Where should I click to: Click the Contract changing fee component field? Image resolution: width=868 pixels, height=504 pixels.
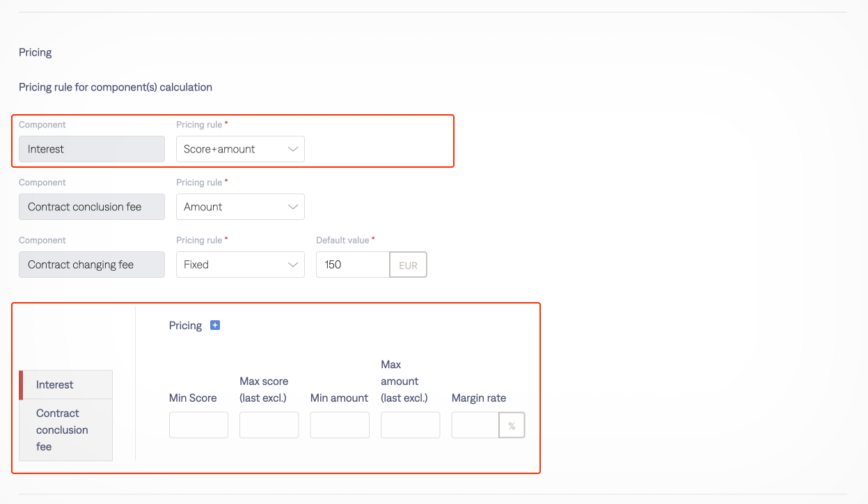[x=92, y=265]
